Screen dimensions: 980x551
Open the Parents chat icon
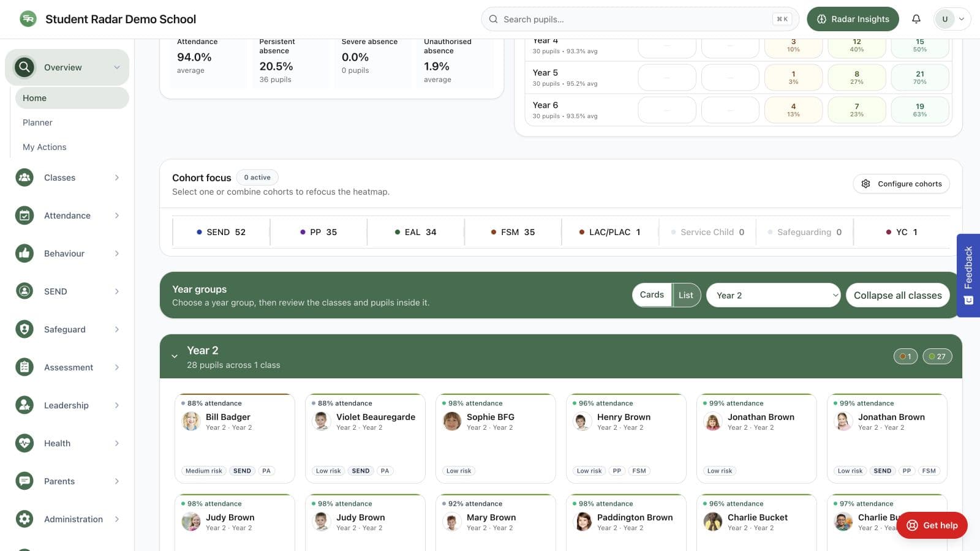[x=24, y=481]
